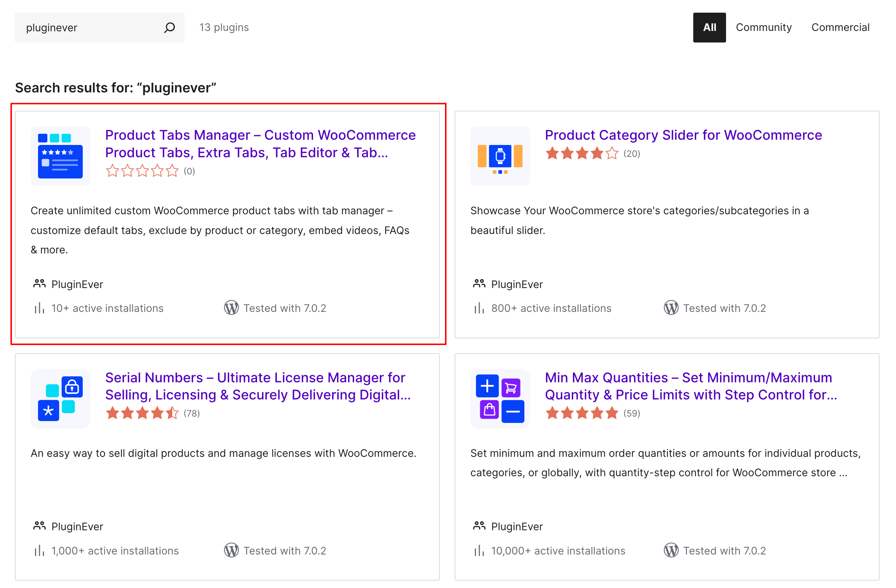Click WordPress logo in Product Category Slider card
Viewport: 896px width, 588px height.
tap(671, 307)
